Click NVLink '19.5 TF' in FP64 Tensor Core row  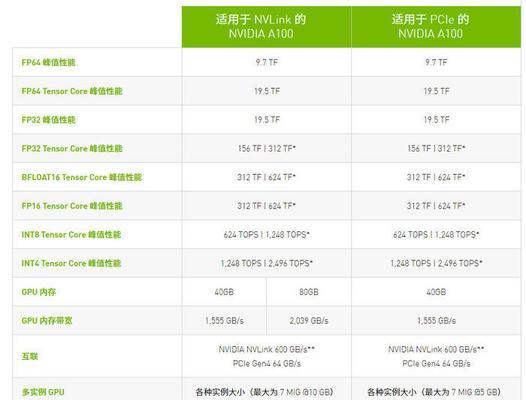coord(267,91)
